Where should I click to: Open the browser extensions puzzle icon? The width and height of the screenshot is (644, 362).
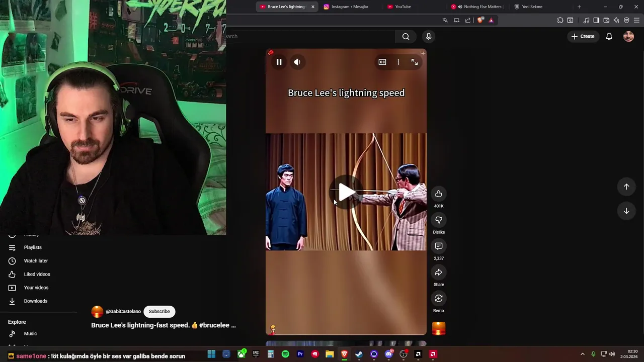[x=560, y=20]
